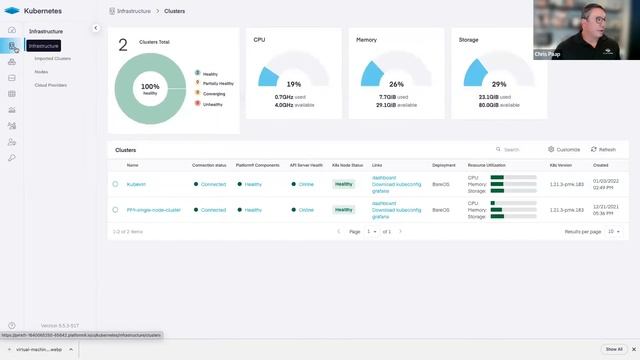The height and width of the screenshot is (360, 640).
Task: Click Kubevirt's Memory utilization bar
Action: click(513, 184)
